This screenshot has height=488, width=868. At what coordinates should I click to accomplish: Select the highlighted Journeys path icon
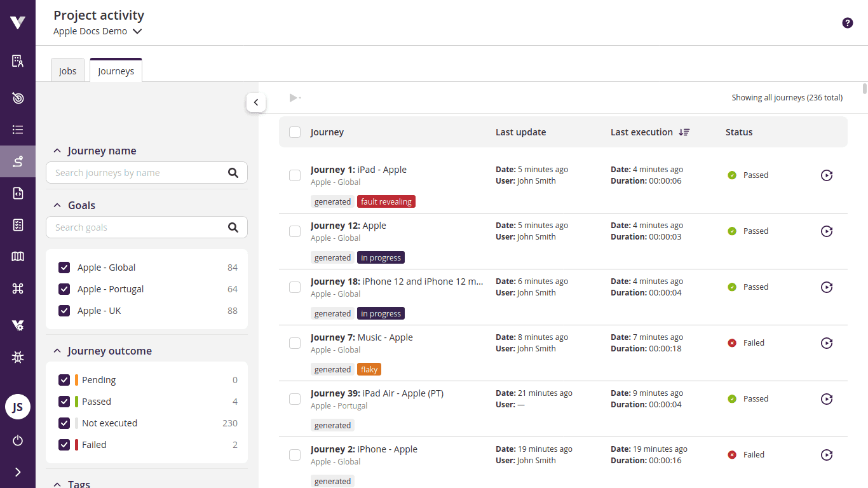(17, 161)
